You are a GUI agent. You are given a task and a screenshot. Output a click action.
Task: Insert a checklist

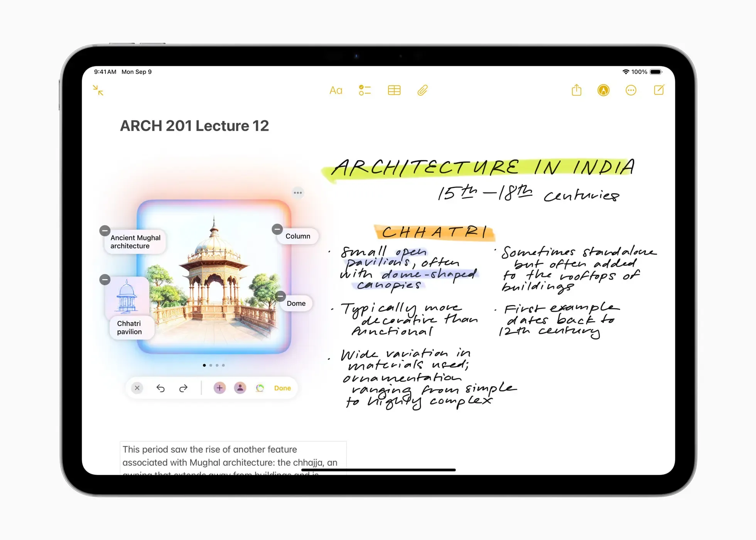(x=364, y=90)
